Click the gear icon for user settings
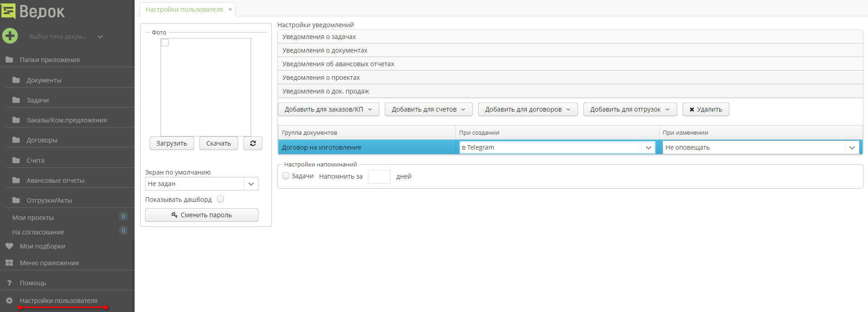The width and height of the screenshot is (868, 312). (9, 301)
